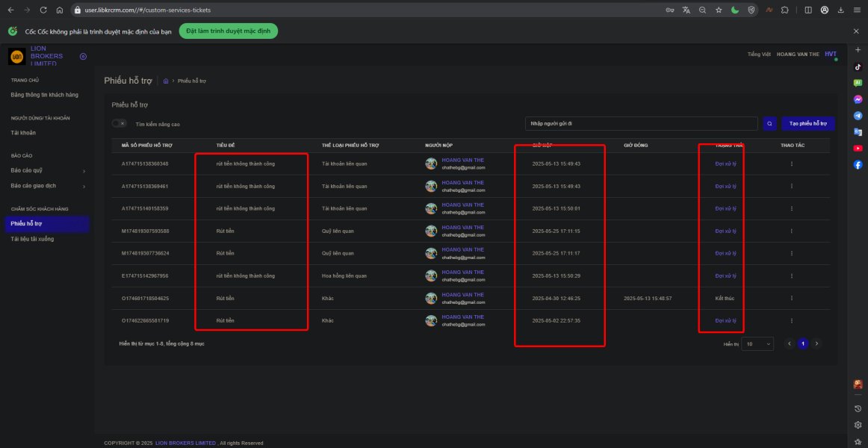Screen dimensions: 868x448
Task: Click Hoa hồng liên quan category cell
Action: 344,276
